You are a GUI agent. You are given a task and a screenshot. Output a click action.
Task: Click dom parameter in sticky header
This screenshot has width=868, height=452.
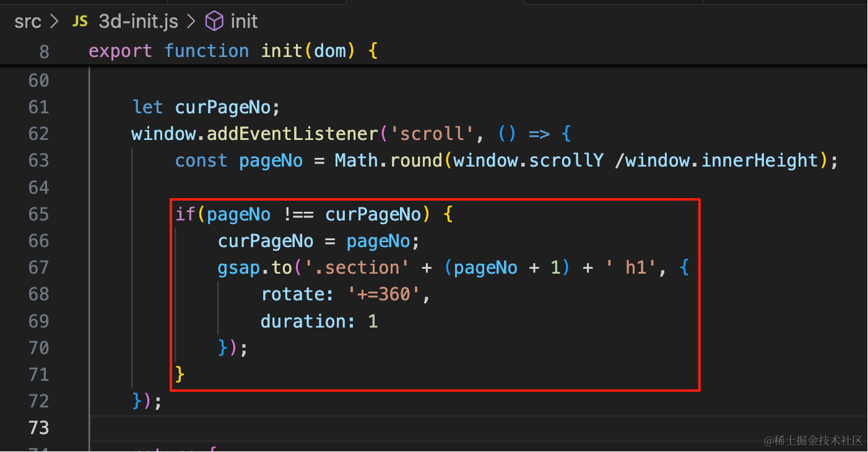pos(330,51)
